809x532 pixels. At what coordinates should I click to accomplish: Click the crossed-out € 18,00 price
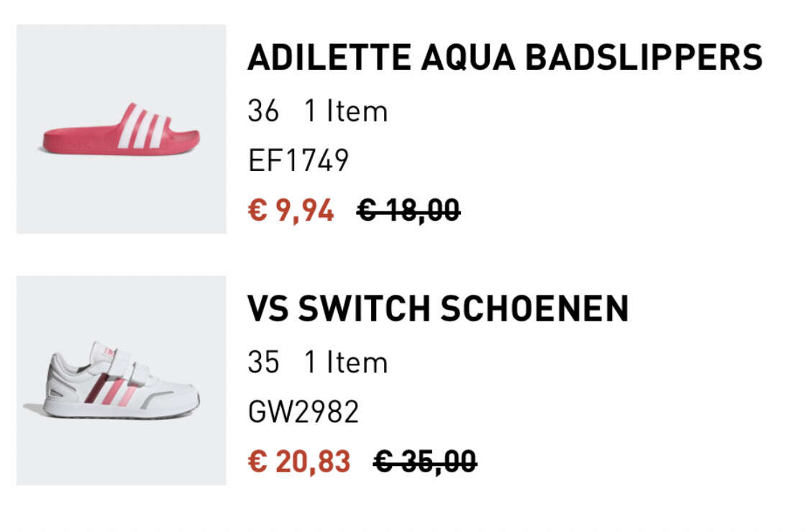pyautogui.click(x=408, y=211)
